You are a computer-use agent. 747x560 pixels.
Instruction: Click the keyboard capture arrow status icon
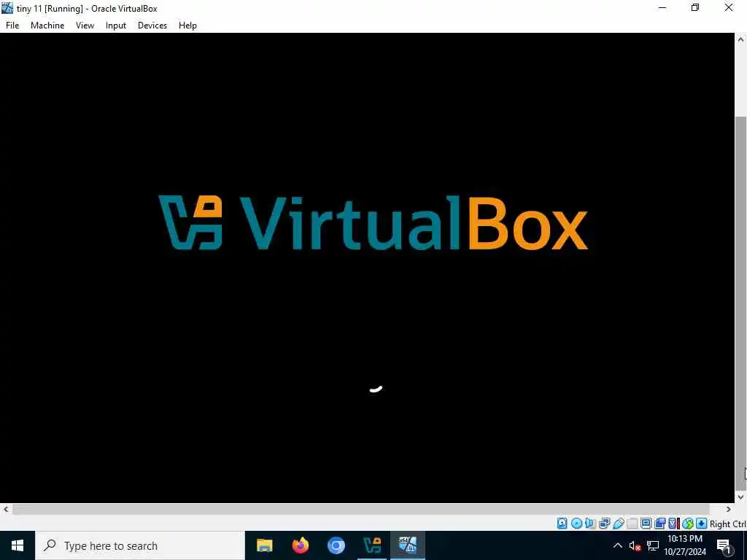pos(701,524)
